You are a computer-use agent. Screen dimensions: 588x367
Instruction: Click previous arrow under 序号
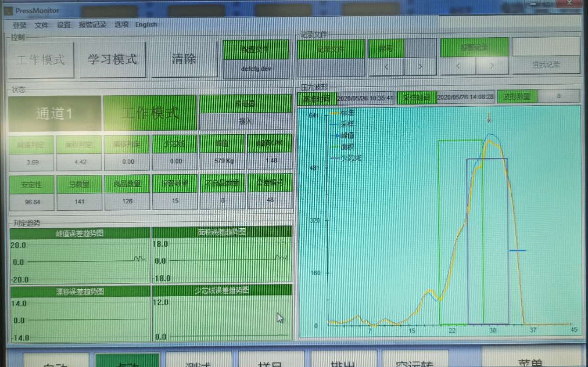[385, 66]
